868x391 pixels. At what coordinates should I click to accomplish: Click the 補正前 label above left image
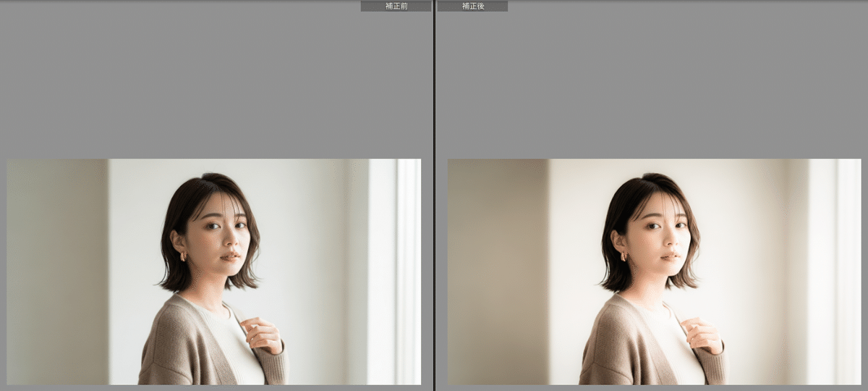click(x=396, y=7)
